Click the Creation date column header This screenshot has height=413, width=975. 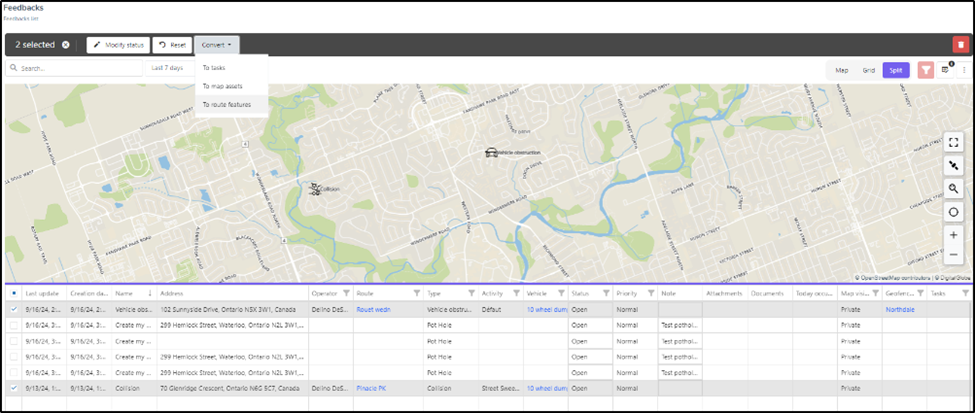90,293
